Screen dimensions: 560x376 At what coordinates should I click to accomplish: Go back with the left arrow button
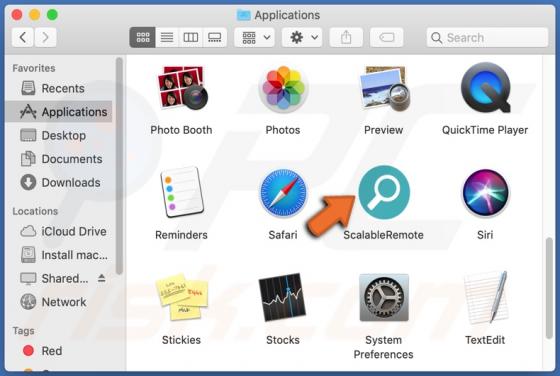point(23,37)
